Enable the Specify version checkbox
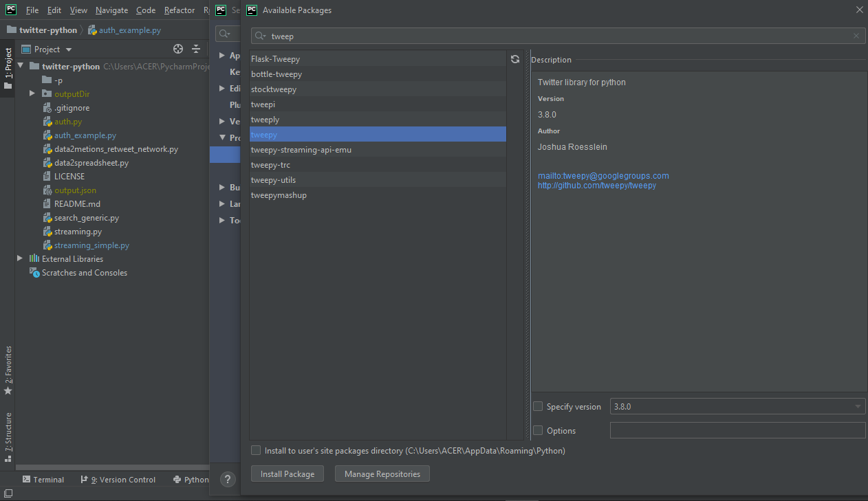This screenshot has width=868, height=501. [x=537, y=406]
